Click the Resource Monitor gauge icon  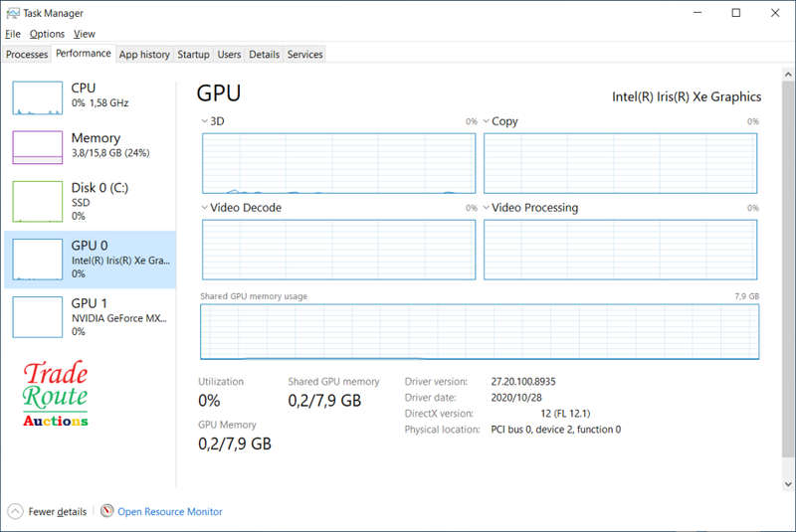click(x=106, y=511)
